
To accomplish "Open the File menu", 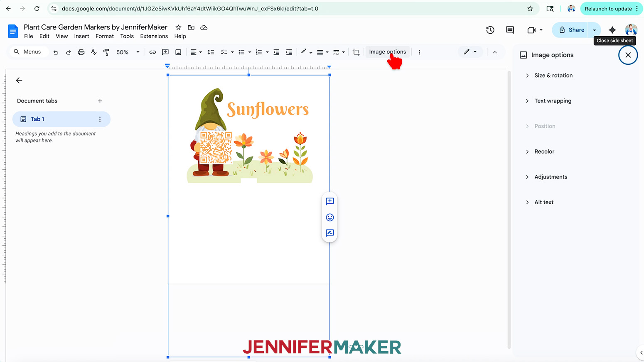I will [29, 37].
